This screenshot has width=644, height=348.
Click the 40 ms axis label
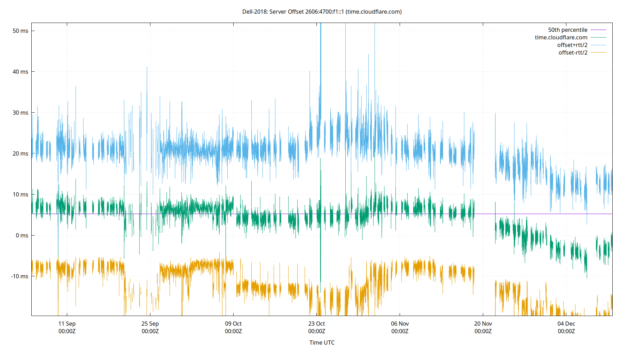click(x=20, y=72)
